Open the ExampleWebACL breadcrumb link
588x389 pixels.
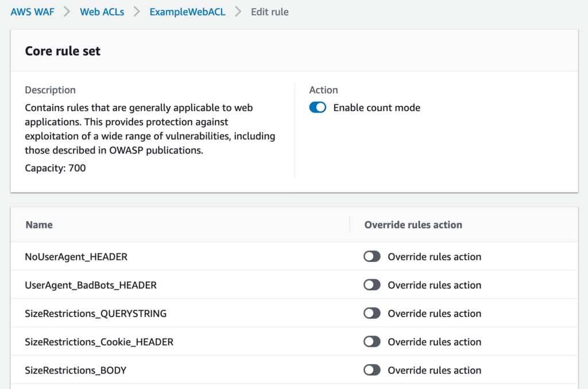click(187, 11)
